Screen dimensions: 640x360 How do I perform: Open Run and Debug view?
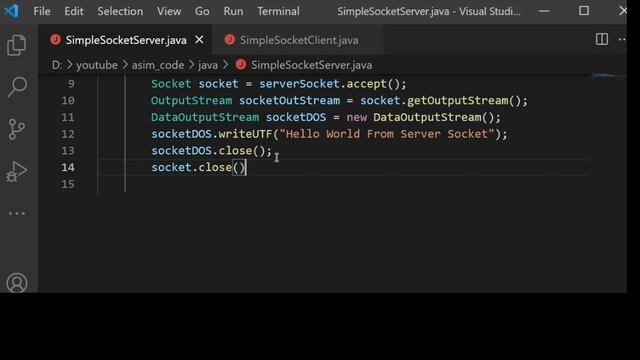17,171
